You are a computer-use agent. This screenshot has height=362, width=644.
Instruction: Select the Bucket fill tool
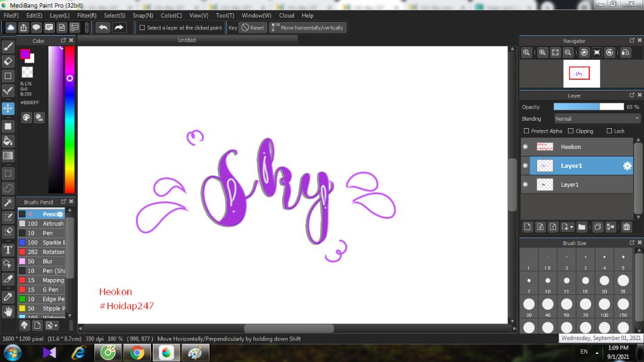click(x=8, y=141)
